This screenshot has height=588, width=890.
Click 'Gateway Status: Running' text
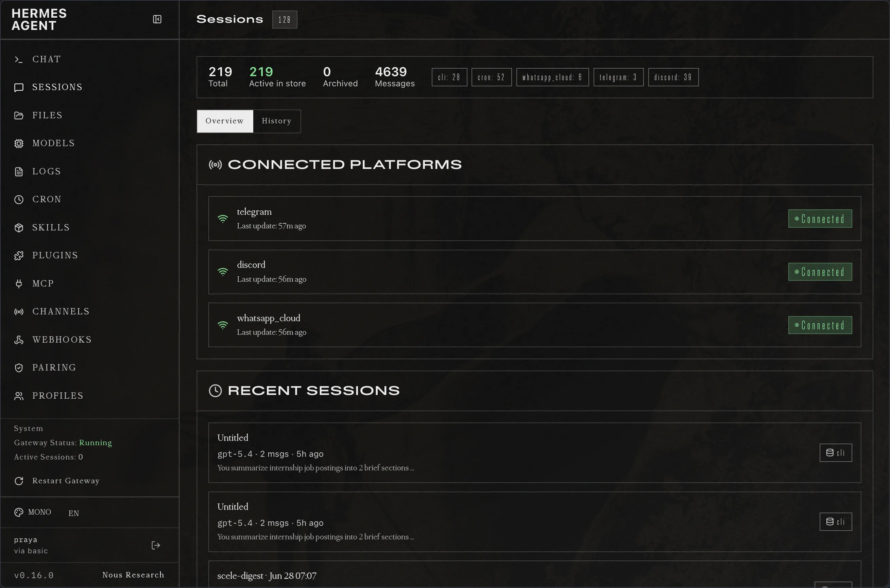click(x=63, y=443)
